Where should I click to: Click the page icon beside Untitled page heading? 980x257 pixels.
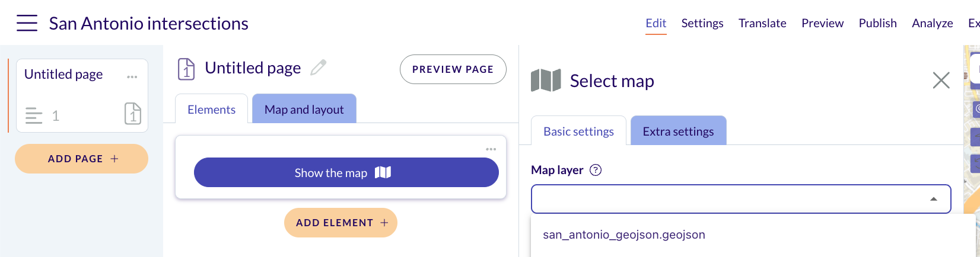click(x=186, y=69)
